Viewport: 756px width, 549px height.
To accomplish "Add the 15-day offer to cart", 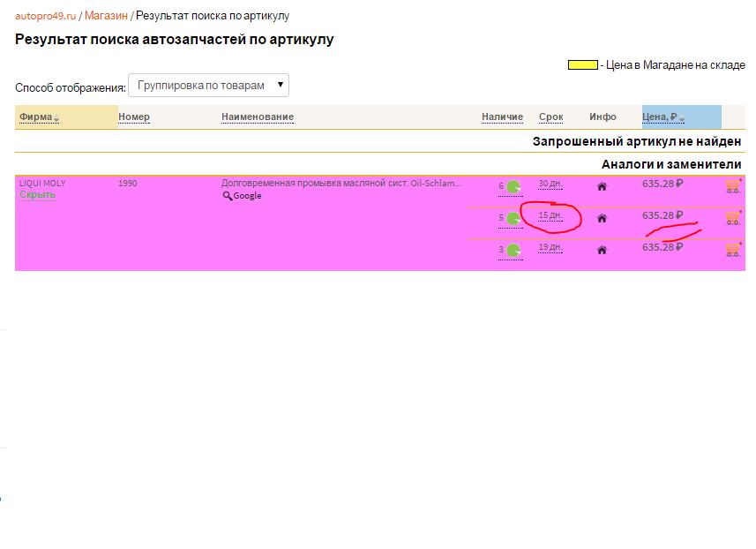I will pos(732,217).
